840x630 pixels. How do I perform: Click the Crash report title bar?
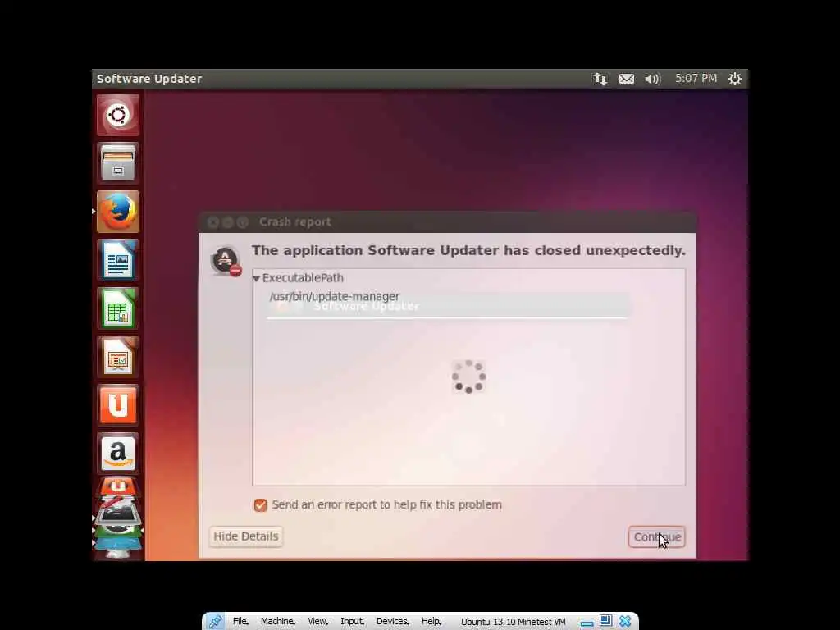coord(447,221)
